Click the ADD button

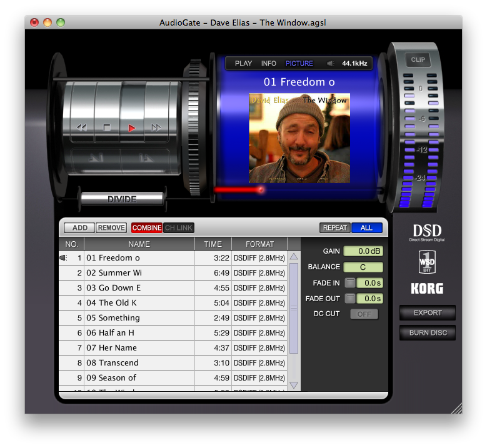click(79, 227)
